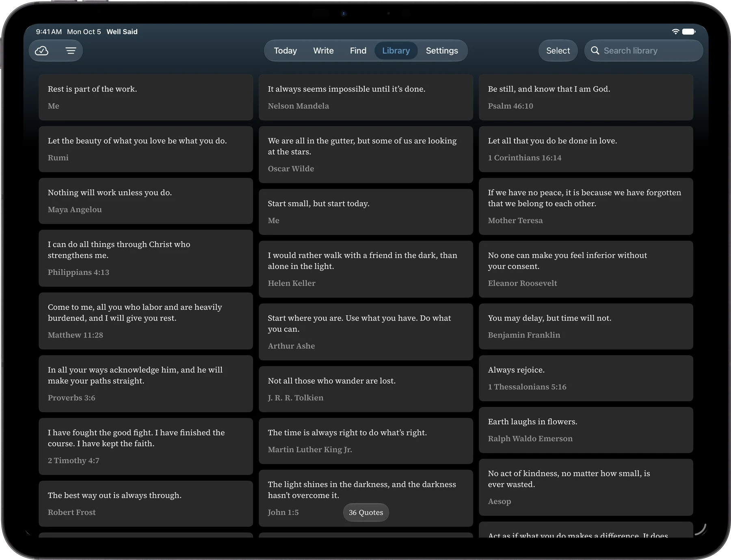Image resolution: width=731 pixels, height=560 pixels.
Task: Open the Matthew 11:28 quote card
Action: tap(146, 321)
